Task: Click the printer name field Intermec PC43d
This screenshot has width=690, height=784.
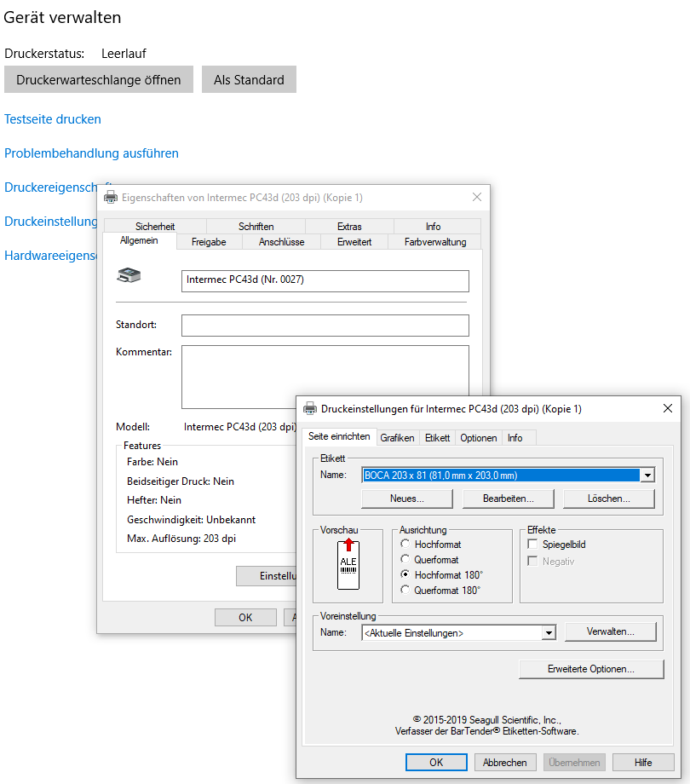Action: 325,281
